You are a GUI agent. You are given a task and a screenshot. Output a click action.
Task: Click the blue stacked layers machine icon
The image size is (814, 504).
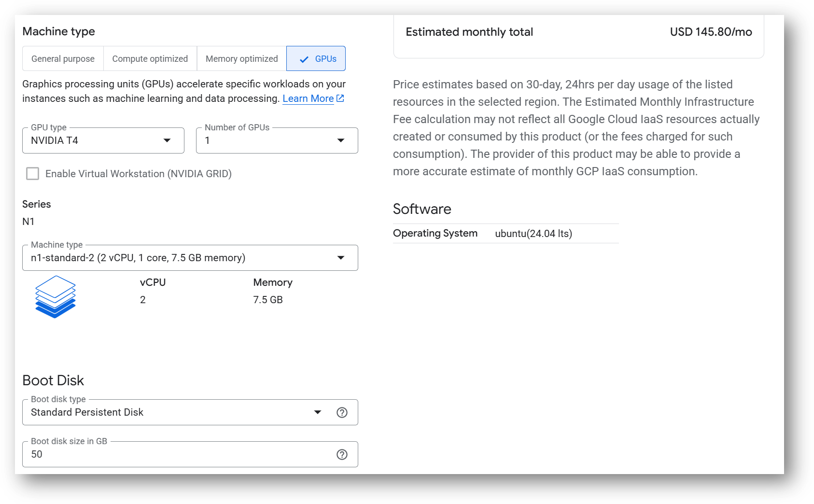(x=56, y=297)
